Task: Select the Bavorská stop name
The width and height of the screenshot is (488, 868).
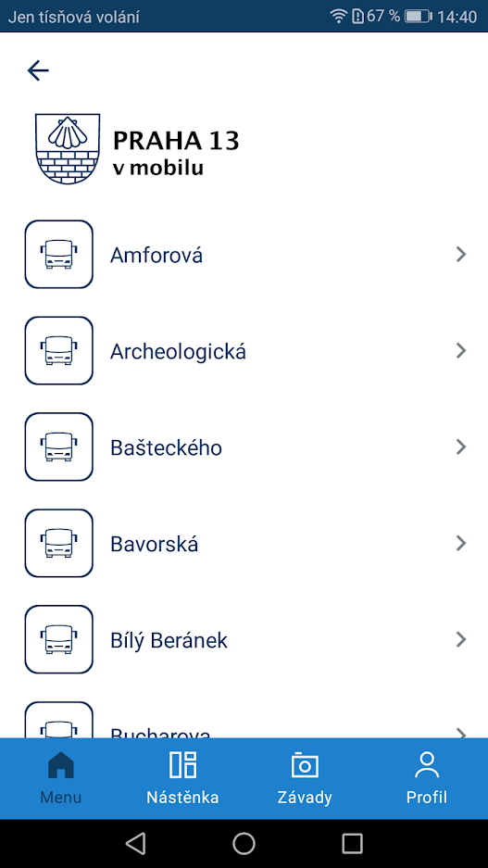Action: point(155,544)
